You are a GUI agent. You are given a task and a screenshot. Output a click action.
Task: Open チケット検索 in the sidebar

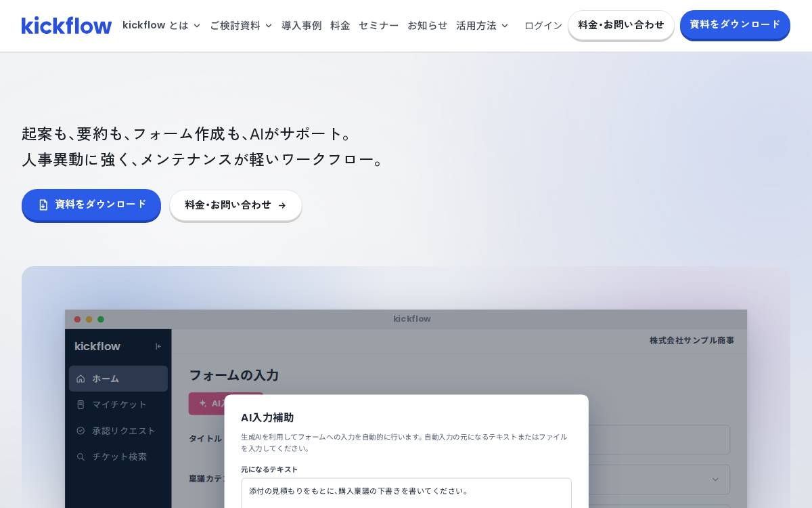pos(118,457)
